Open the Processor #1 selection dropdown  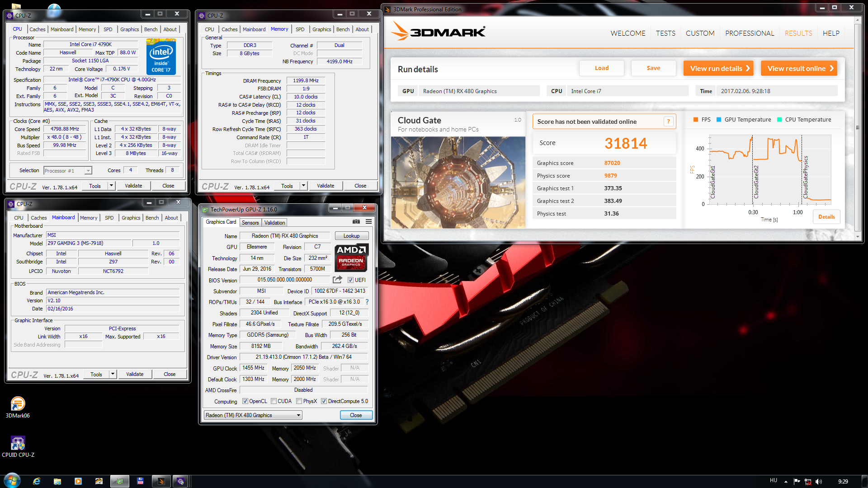68,171
